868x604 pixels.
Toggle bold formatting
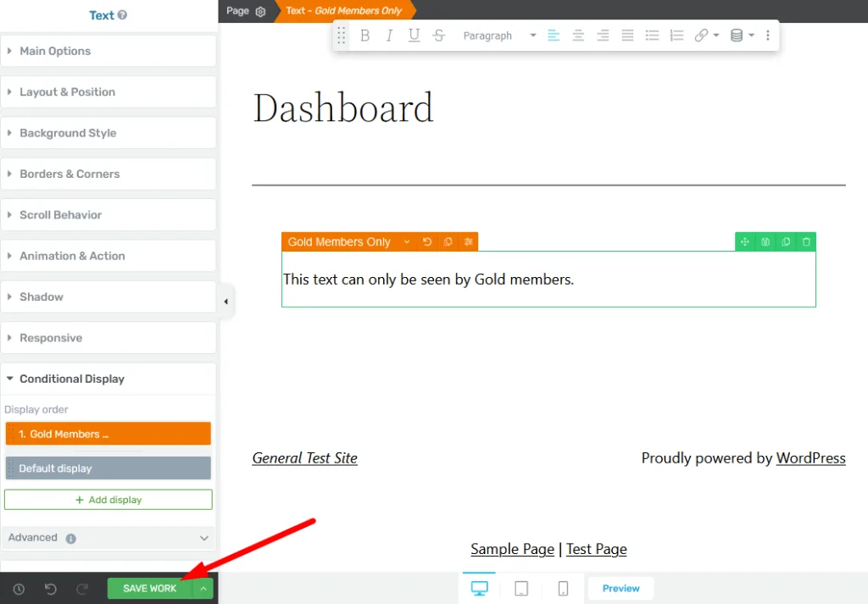pyautogui.click(x=364, y=36)
